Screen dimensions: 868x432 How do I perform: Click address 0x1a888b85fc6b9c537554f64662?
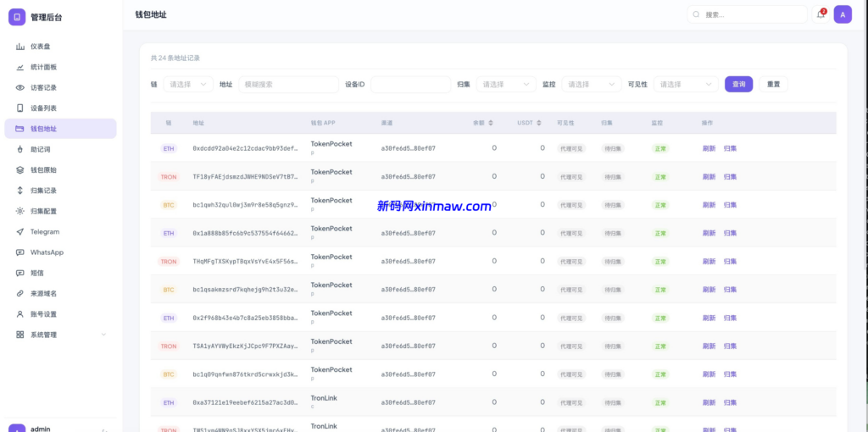[x=245, y=233]
